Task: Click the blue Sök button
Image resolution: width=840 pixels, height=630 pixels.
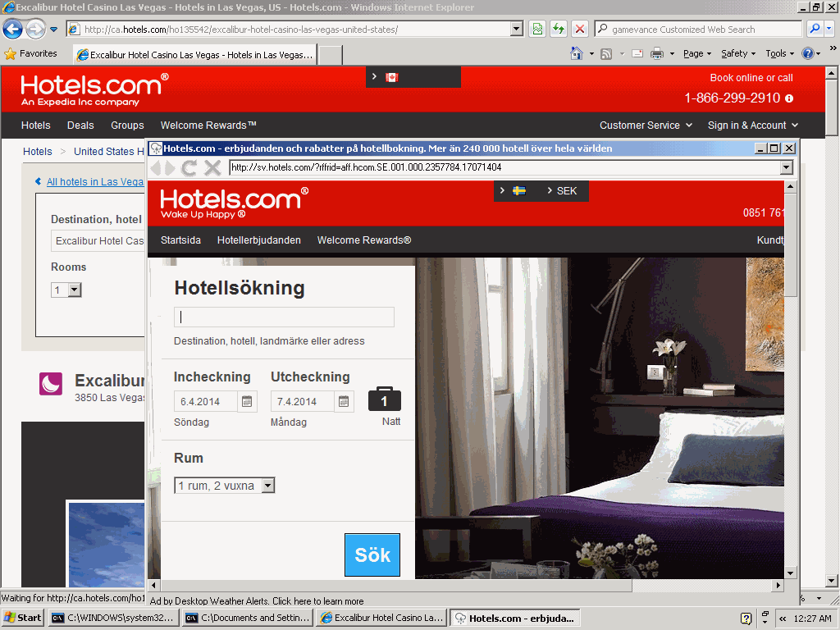Action: (372, 555)
